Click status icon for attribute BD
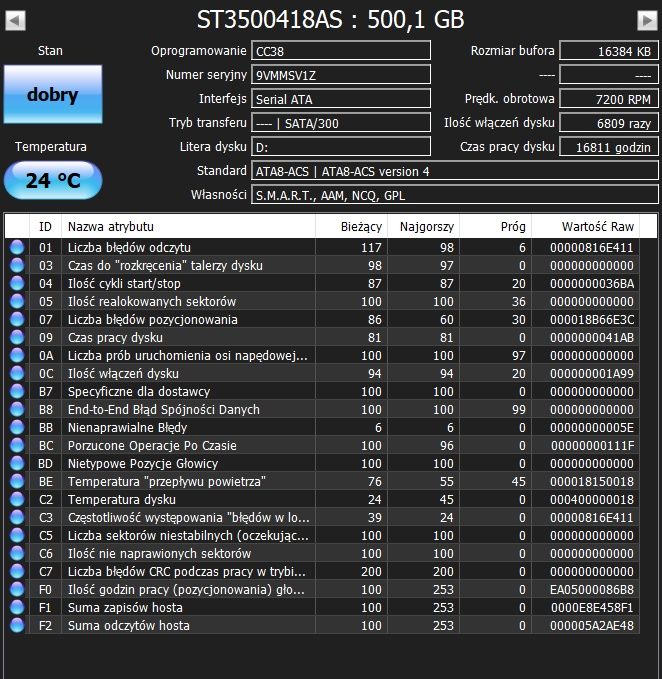662x679 pixels. coord(17,463)
